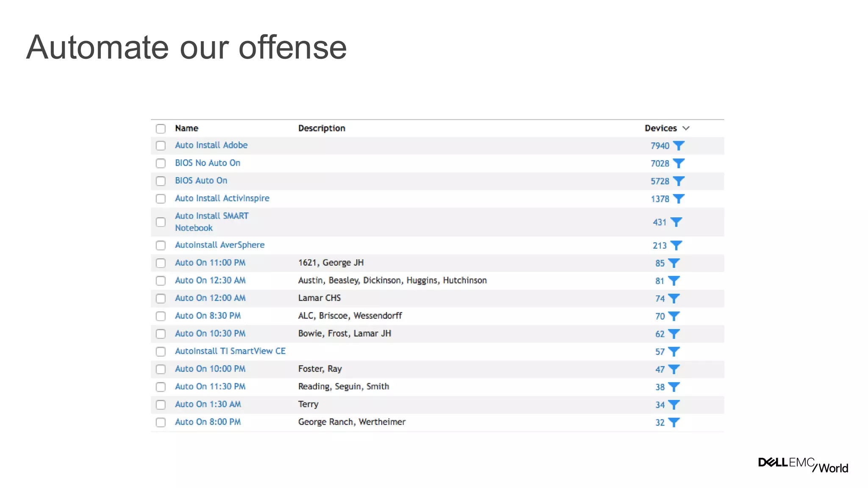
Task: Filter devices for Auto Install ActivInspire
Action: coord(679,199)
